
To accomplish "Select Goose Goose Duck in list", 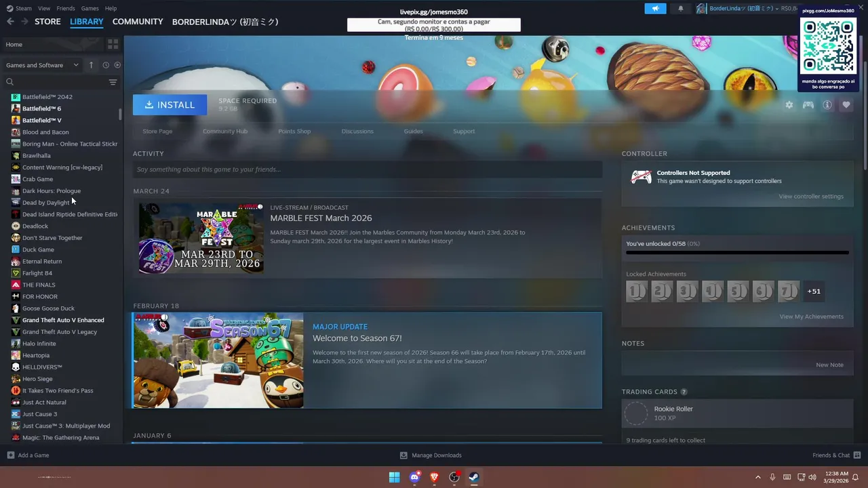I will [48, 308].
